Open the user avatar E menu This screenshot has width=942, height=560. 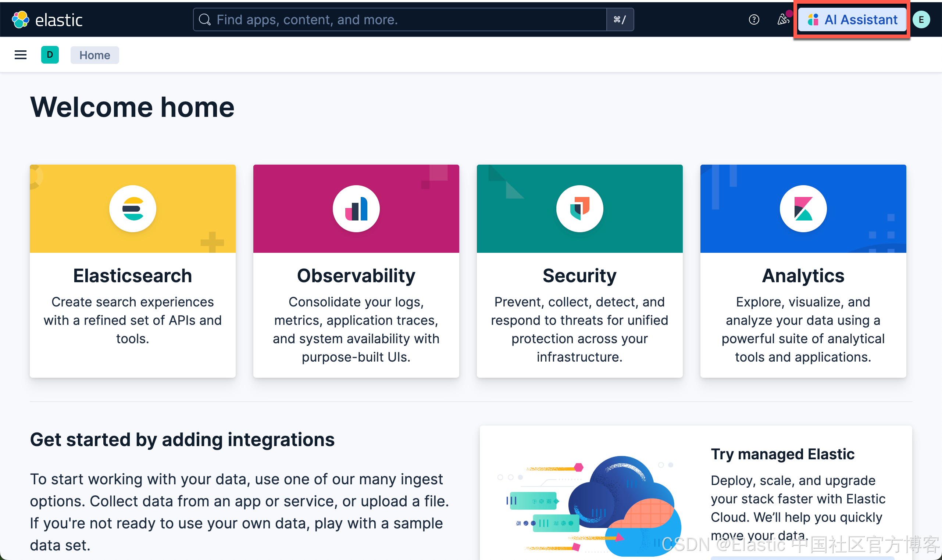click(921, 19)
